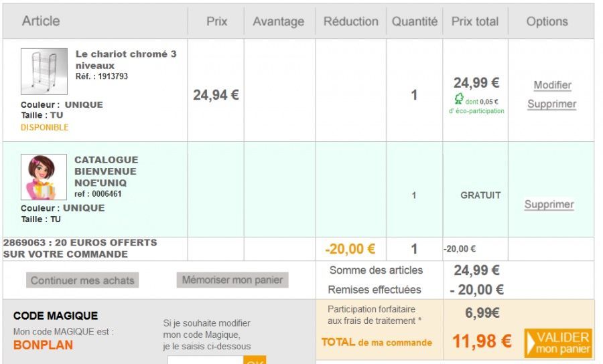Click the Prix total column header

(x=474, y=21)
